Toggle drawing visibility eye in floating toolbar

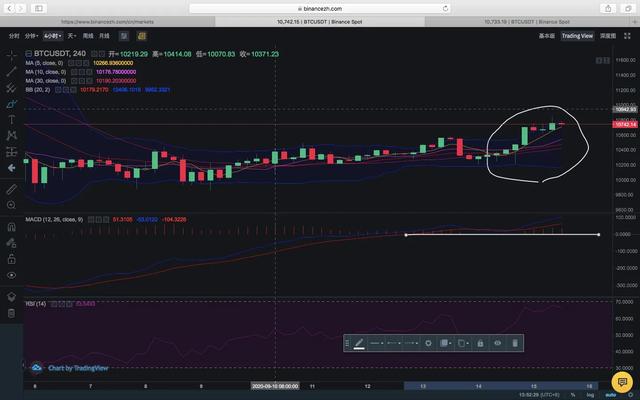[x=498, y=343]
